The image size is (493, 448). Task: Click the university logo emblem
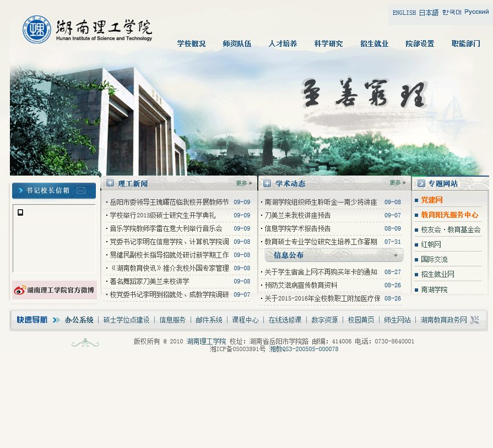pyautogui.click(x=37, y=30)
